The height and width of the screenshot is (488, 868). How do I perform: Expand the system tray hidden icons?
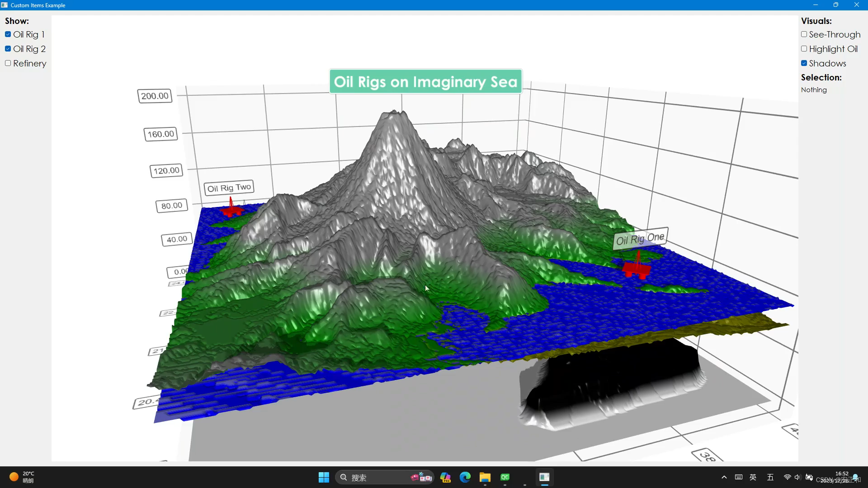[x=724, y=477]
